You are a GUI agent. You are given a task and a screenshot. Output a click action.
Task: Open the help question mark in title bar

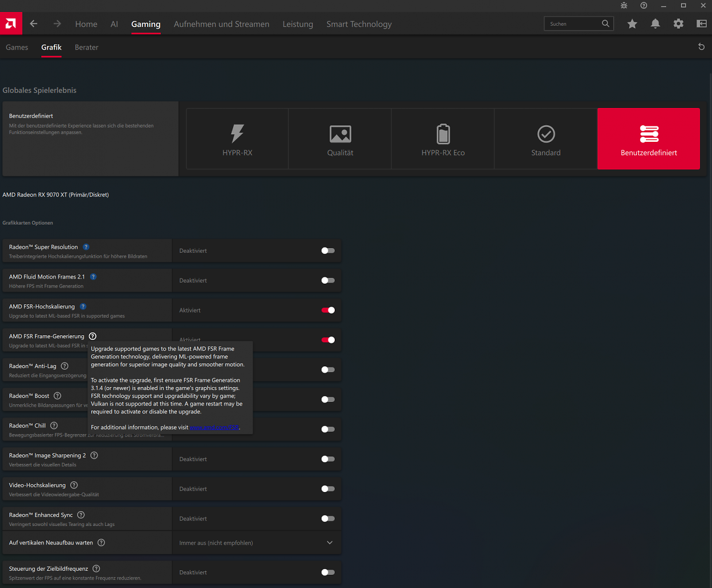click(x=644, y=5)
